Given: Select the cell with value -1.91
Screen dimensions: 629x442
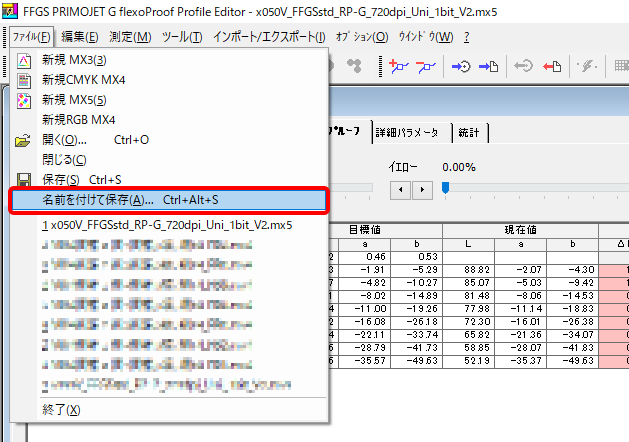Looking at the screenshot, I should pos(365,270).
